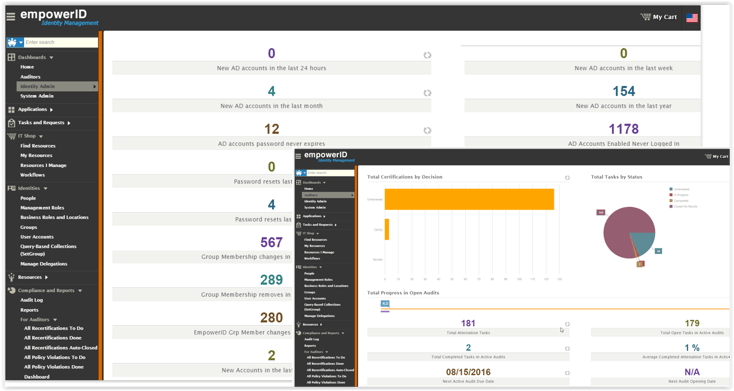Viewport: 734px width, 391px height.
Task: Open Query-Based Collections (SetGroup) in the back sidebar
Action: click(48, 250)
